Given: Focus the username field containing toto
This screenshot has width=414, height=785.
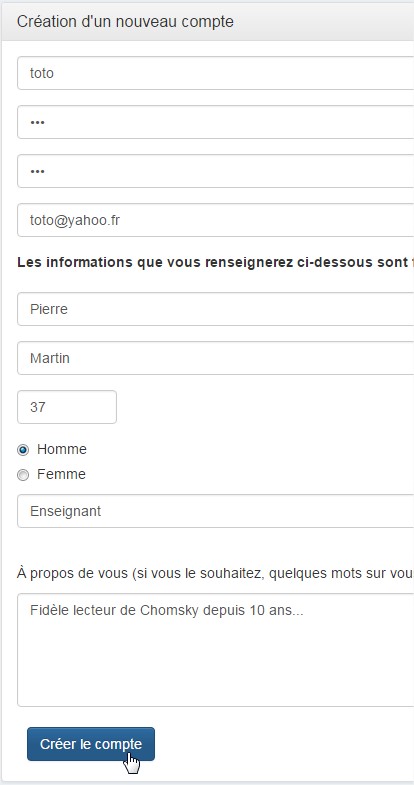Looking at the screenshot, I should 216,73.
